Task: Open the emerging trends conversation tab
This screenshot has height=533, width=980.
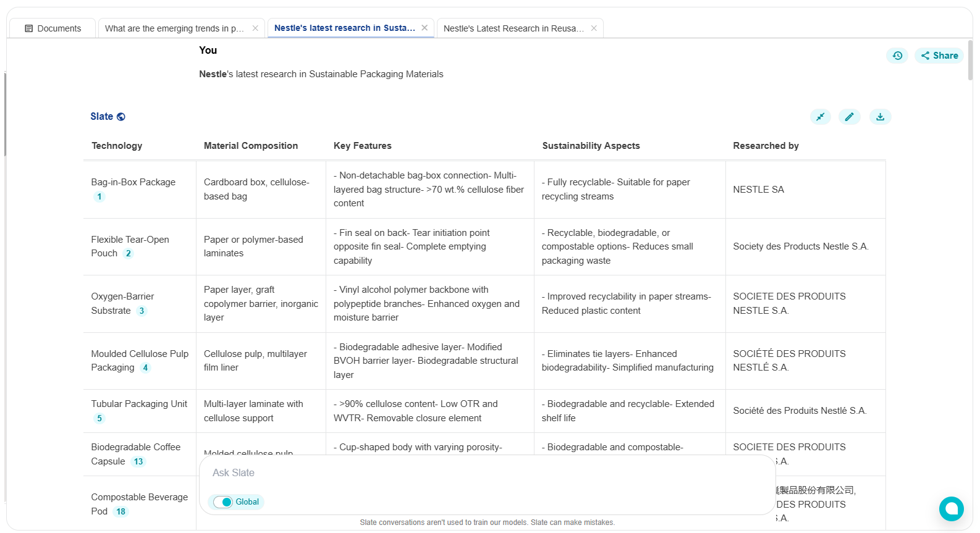Action: pyautogui.click(x=174, y=28)
